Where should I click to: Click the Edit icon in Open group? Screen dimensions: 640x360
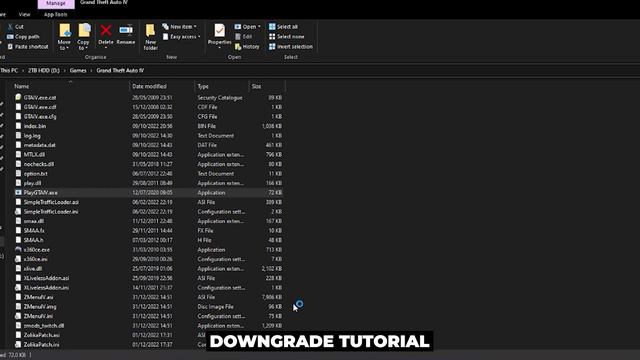point(238,37)
